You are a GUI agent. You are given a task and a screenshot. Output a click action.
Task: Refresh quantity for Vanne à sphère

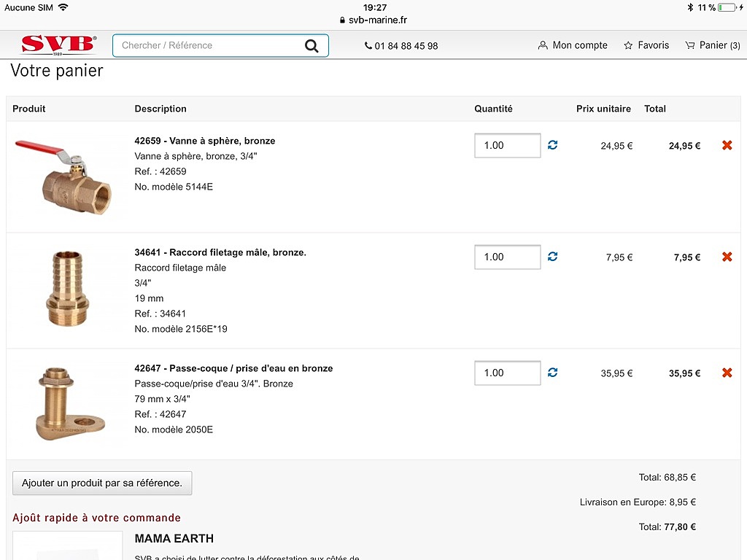pyautogui.click(x=553, y=145)
